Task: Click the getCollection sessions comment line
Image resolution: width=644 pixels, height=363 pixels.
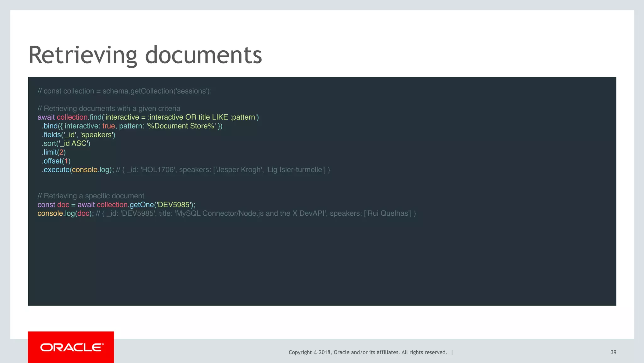Action: click(125, 91)
